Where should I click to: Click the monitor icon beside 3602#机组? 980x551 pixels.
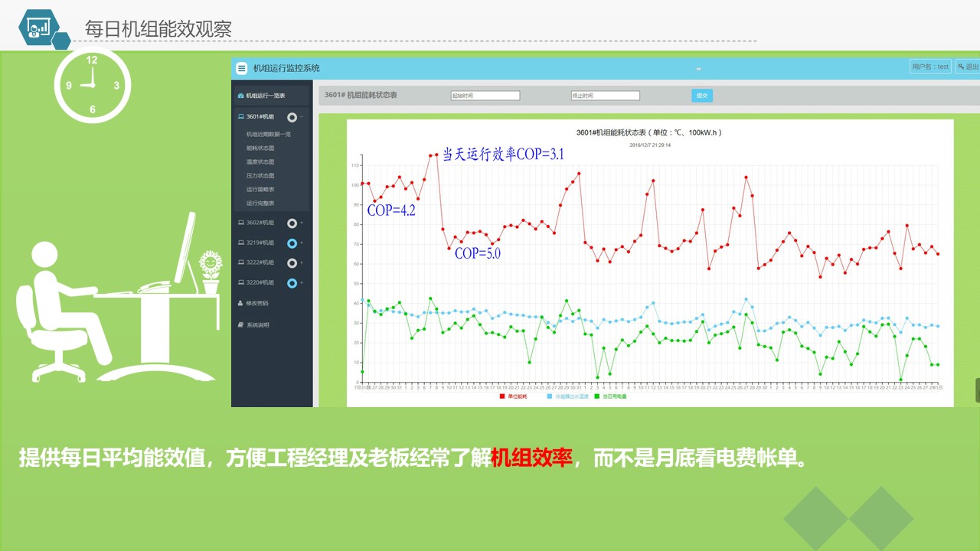241,223
